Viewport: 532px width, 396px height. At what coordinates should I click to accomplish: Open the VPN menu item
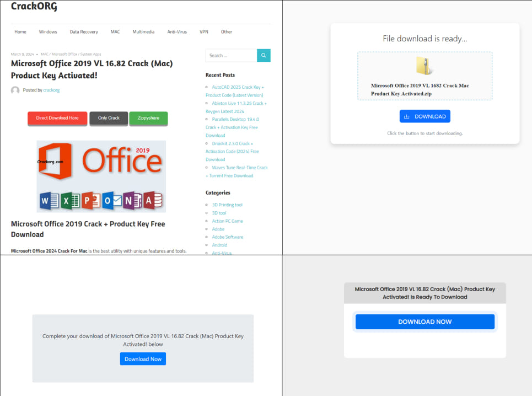(x=204, y=32)
